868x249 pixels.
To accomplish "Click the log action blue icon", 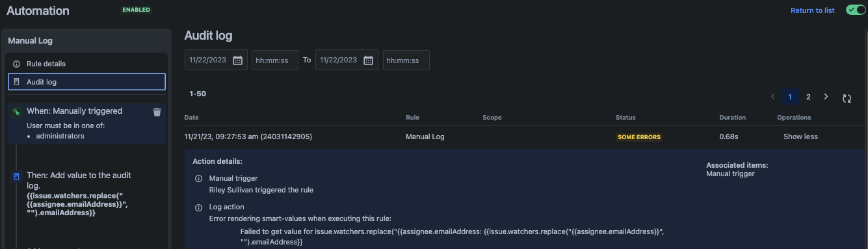I will pos(17,176).
